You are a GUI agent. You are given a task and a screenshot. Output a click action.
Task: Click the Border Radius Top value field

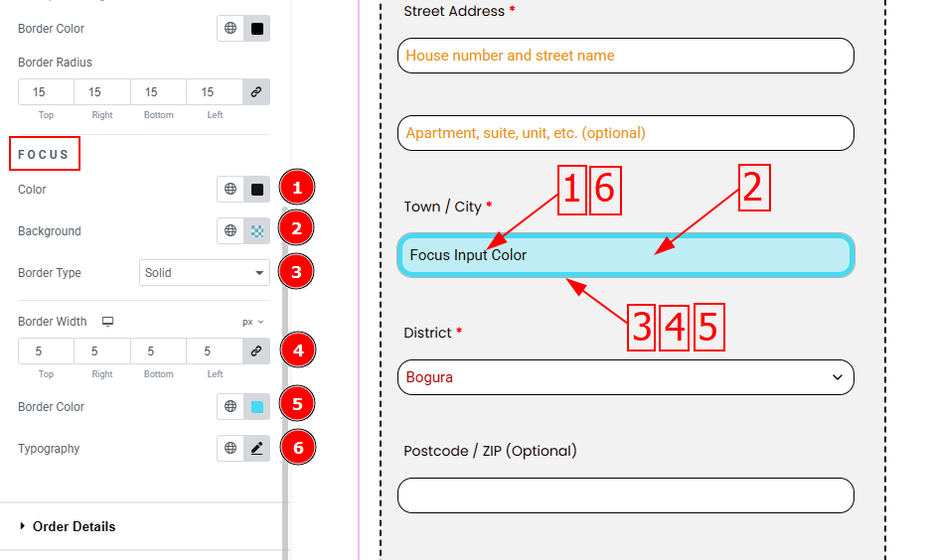tap(46, 92)
